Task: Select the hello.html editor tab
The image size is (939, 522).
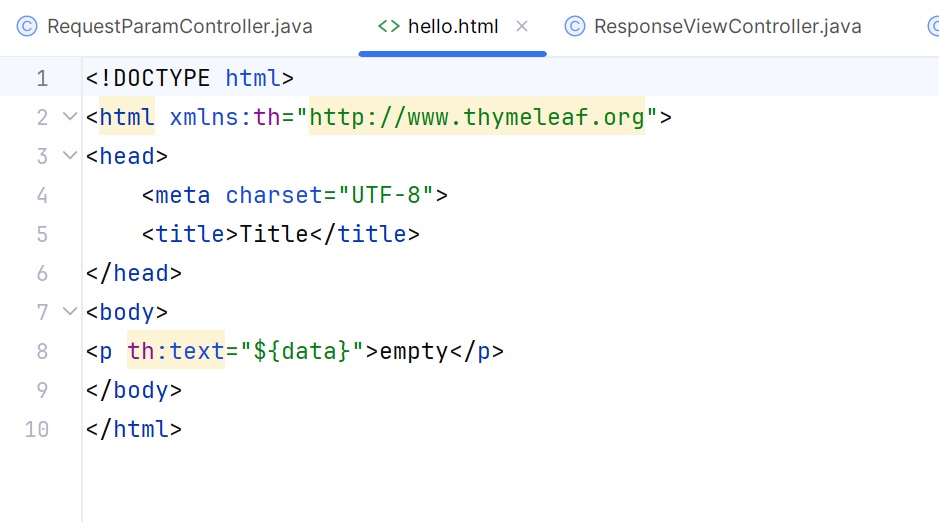Action: 453,26
